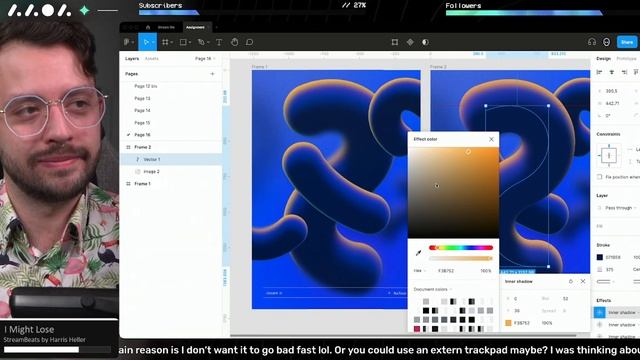Click Align right icon in Design panel

[624, 72]
